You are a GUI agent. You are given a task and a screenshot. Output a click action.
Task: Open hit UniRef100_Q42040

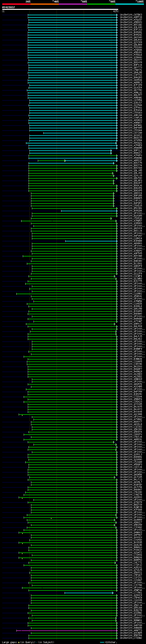click(131, 37)
